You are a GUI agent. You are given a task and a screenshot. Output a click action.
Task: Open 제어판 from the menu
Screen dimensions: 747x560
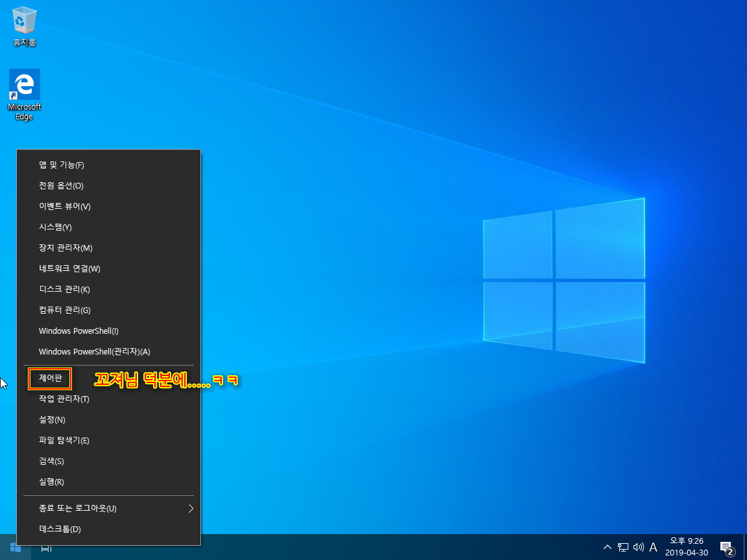(x=109, y=378)
